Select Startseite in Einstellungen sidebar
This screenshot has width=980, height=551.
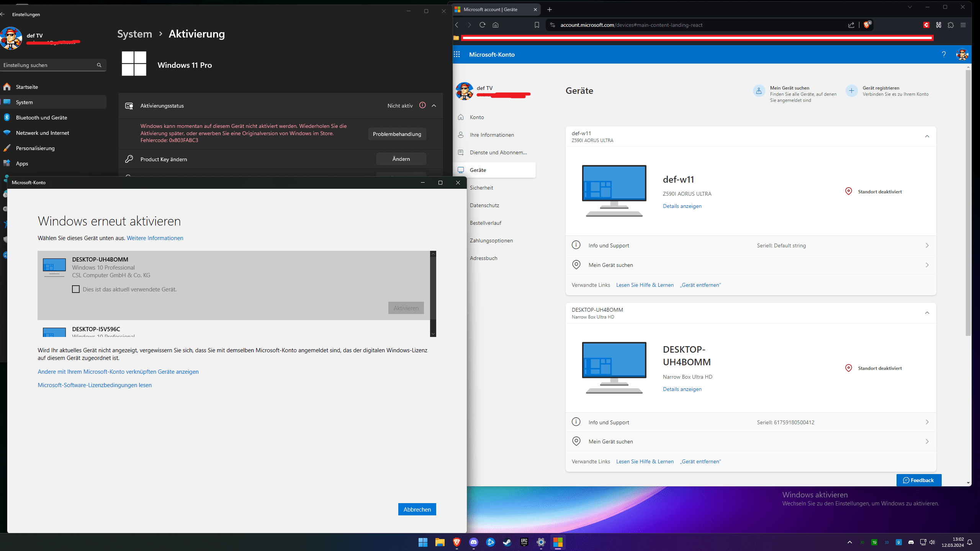pyautogui.click(x=53, y=87)
